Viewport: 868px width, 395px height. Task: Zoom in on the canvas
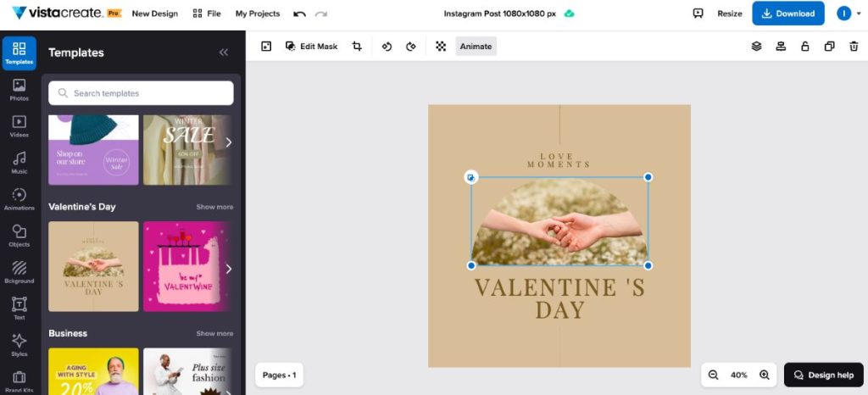pos(765,376)
